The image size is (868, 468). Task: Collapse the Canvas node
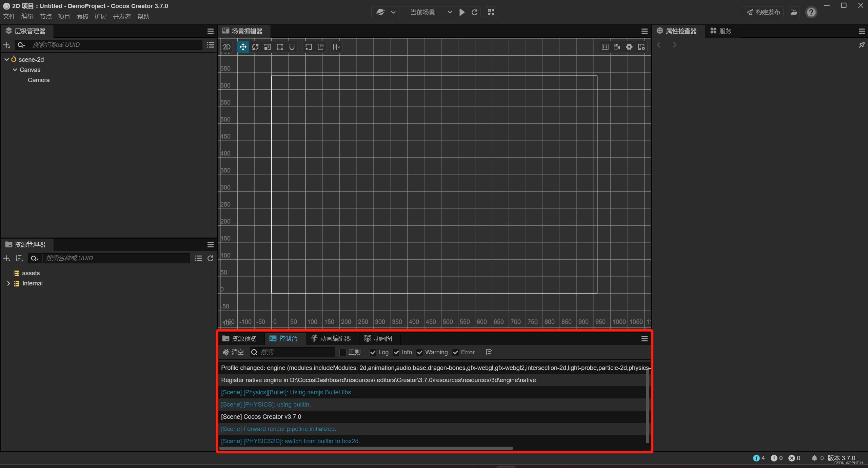click(15, 70)
